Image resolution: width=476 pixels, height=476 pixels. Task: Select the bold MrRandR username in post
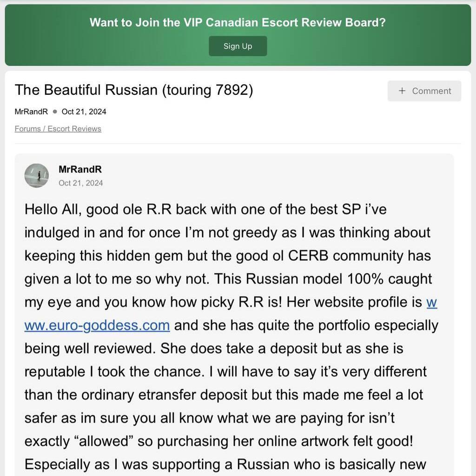point(80,169)
